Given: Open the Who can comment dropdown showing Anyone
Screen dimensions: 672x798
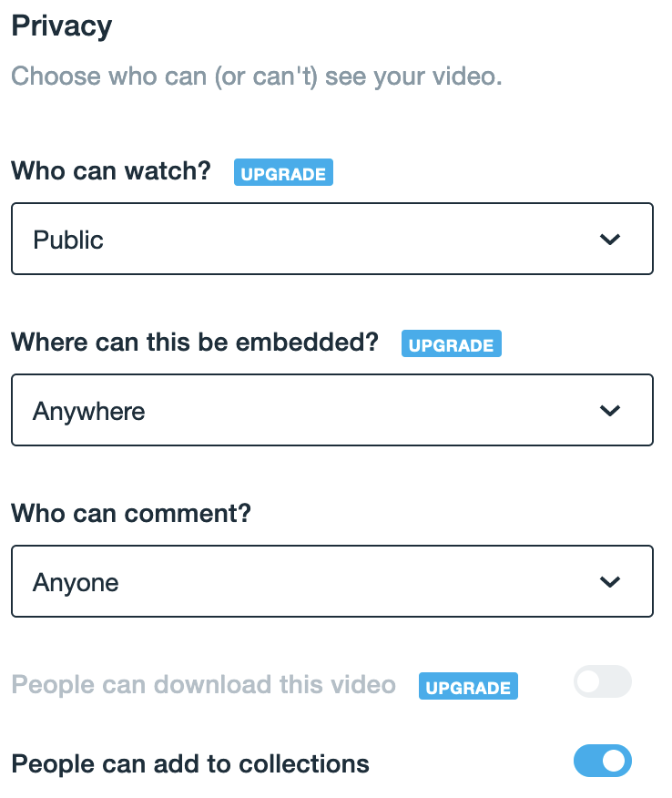Looking at the screenshot, I should [331, 582].
